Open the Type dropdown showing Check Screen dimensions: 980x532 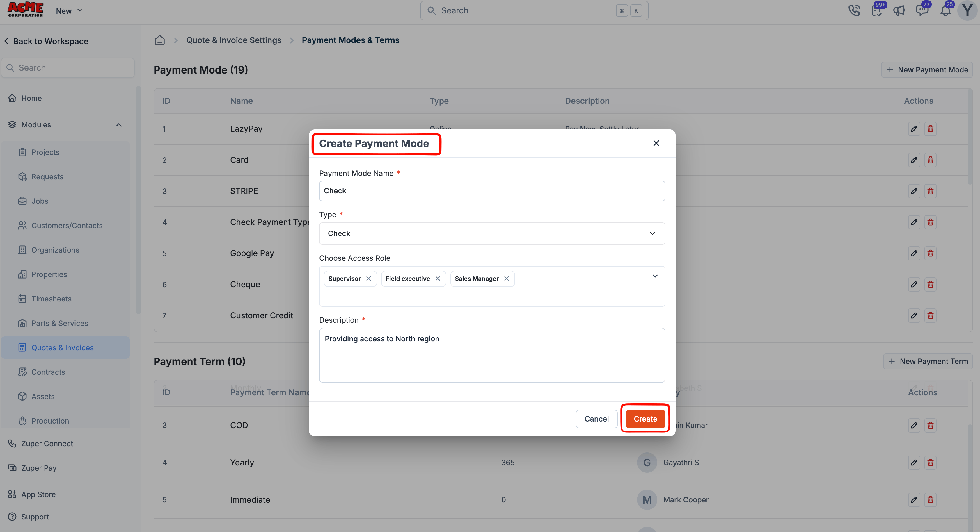[x=492, y=234]
